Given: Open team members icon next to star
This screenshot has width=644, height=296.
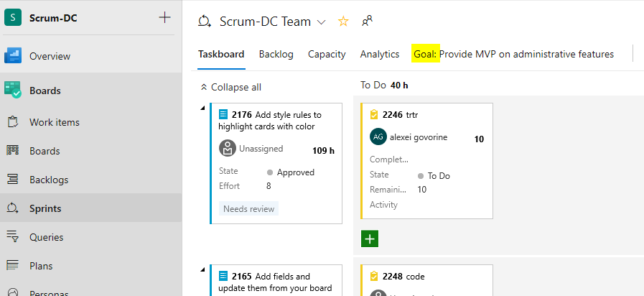Looking at the screenshot, I should (x=367, y=22).
